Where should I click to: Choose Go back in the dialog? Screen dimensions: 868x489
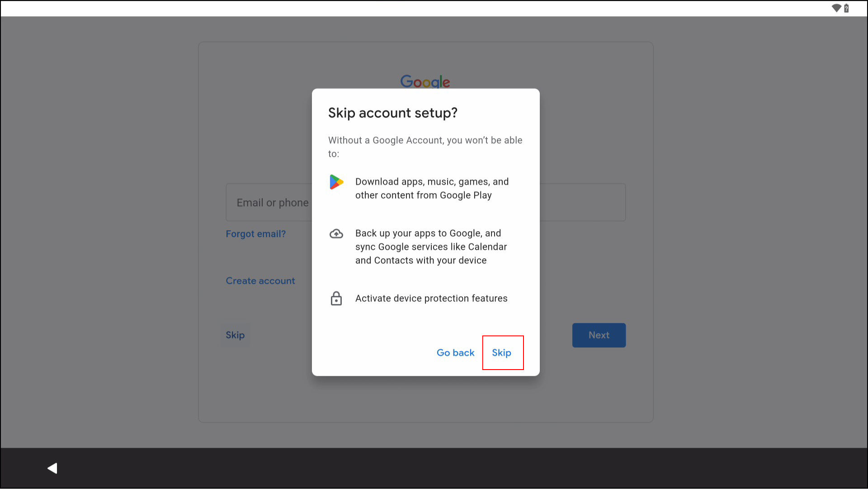point(455,353)
